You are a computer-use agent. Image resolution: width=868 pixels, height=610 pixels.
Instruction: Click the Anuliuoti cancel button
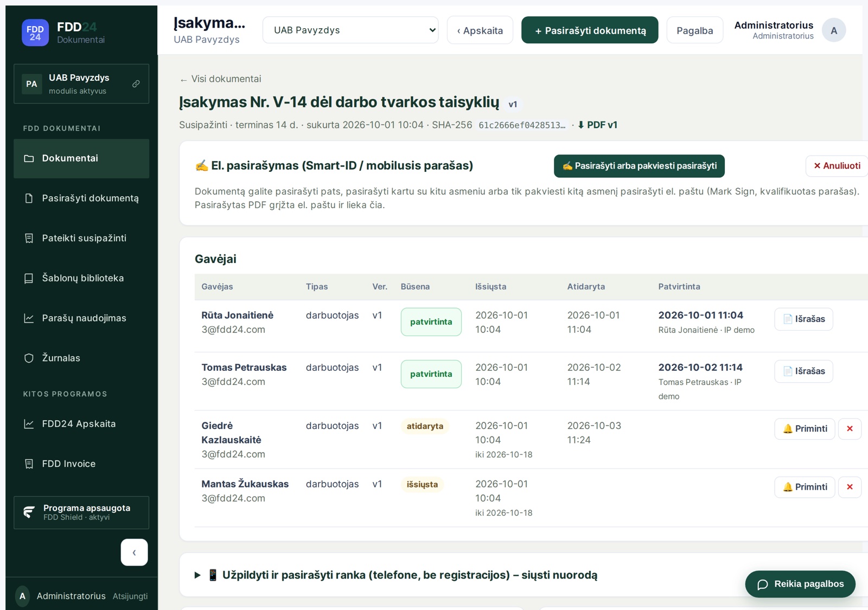pyautogui.click(x=837, y=166)
